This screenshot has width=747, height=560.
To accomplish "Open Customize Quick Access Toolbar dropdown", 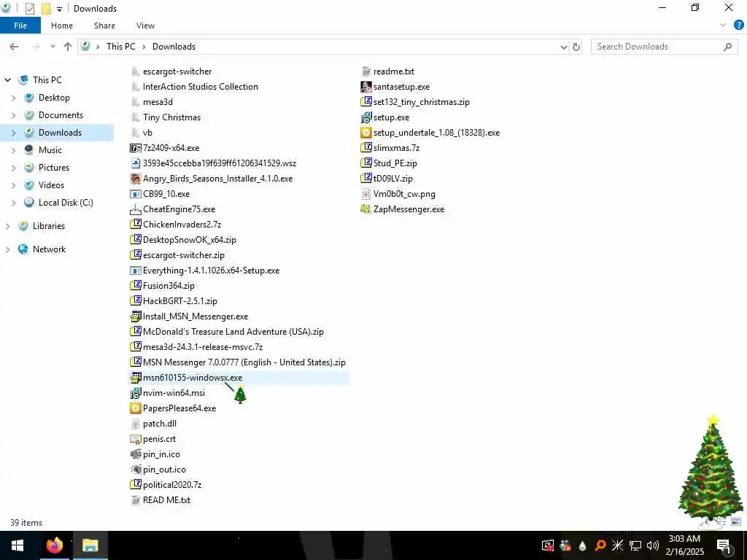I will [x=59, y=9].
